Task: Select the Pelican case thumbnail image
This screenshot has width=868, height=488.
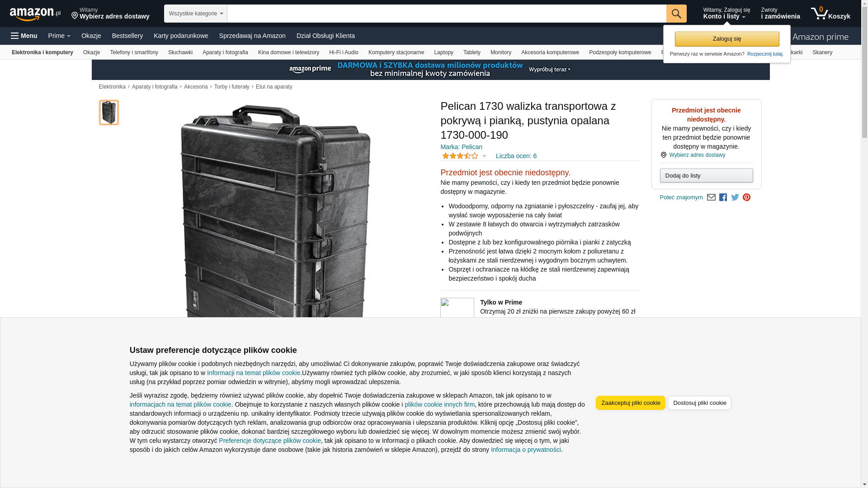Action: click(x=109, y=113)
